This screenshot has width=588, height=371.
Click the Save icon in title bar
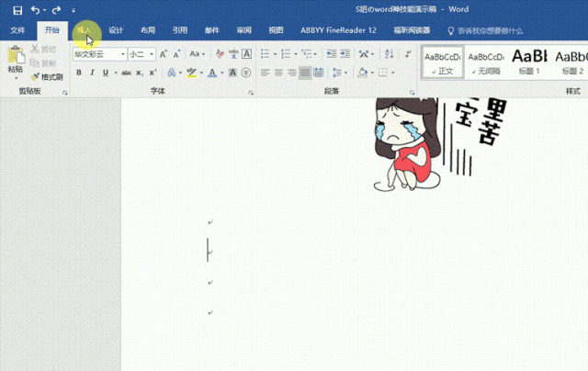(x=17, y=10)
